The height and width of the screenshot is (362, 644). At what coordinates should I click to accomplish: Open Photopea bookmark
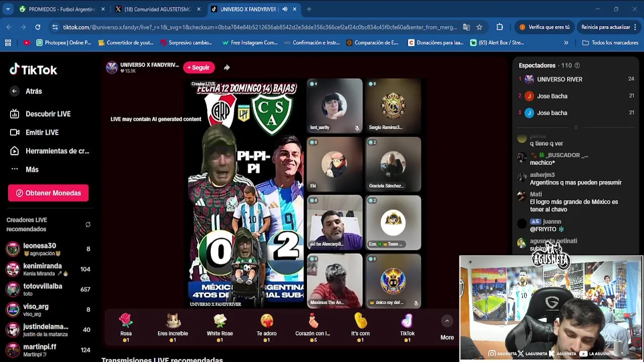[63, 43]
